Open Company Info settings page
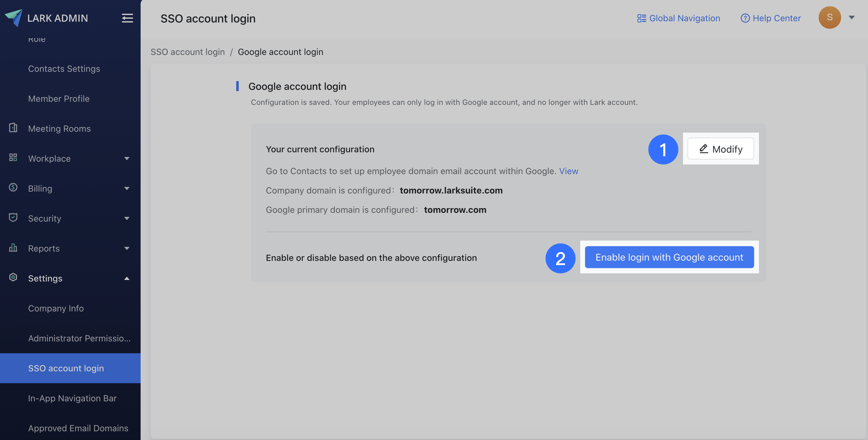The height and width of the screenshot is (440, 868). (x=56, y=308)
